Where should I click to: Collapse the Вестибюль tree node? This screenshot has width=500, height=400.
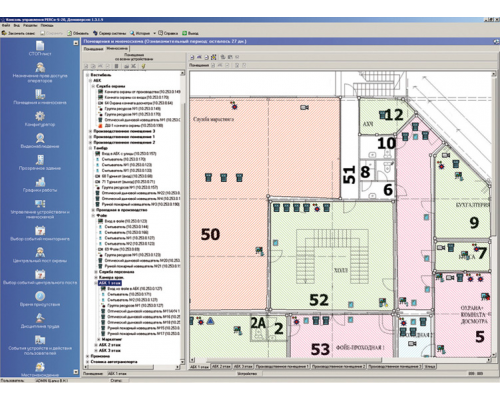pos(87,75)
